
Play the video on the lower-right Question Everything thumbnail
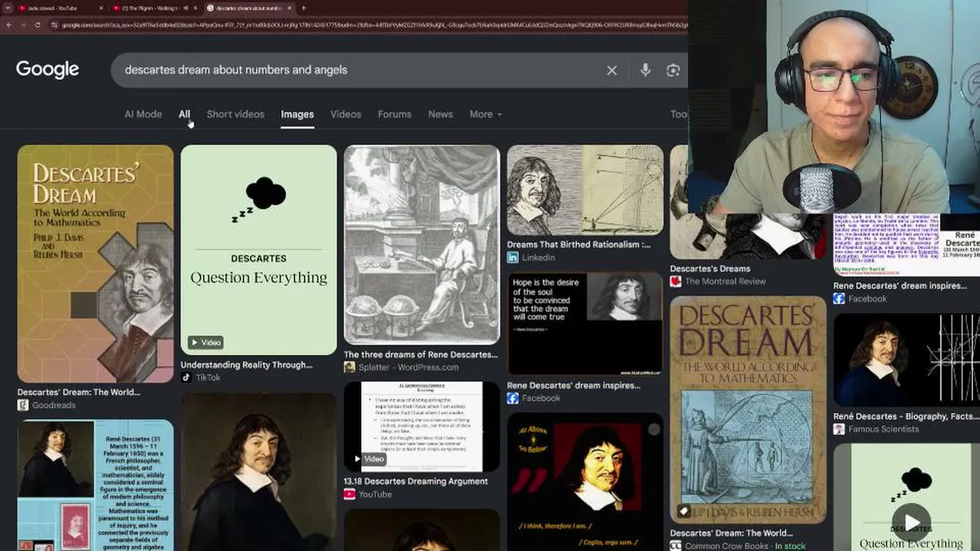[911, 520]
